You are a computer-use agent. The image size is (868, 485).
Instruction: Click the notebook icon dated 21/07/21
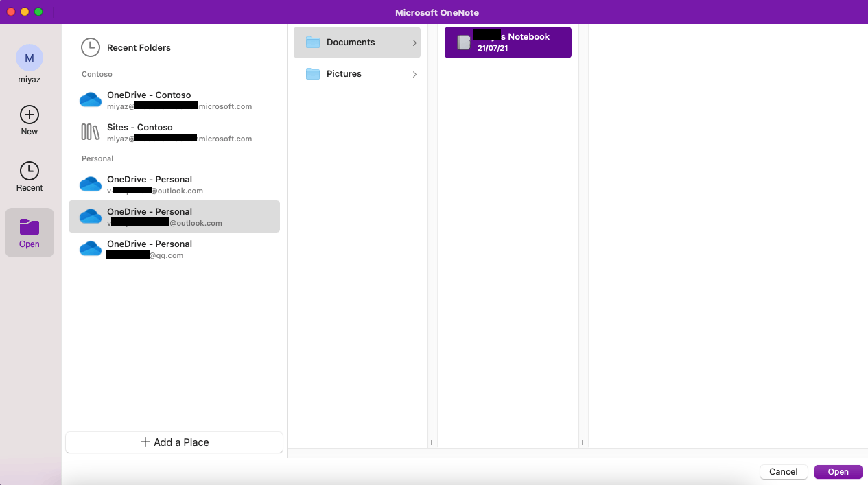pos(464,43)
